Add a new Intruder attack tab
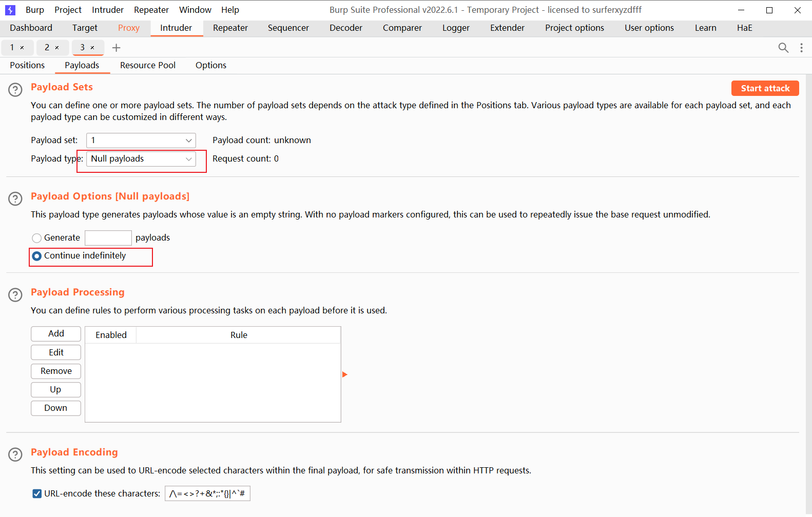 [x=117, y=48]
